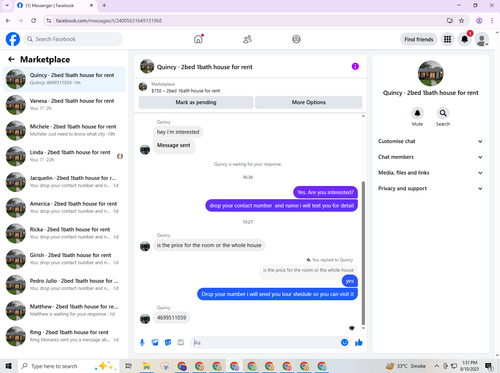Click the browser back arrow

[8, 21]
